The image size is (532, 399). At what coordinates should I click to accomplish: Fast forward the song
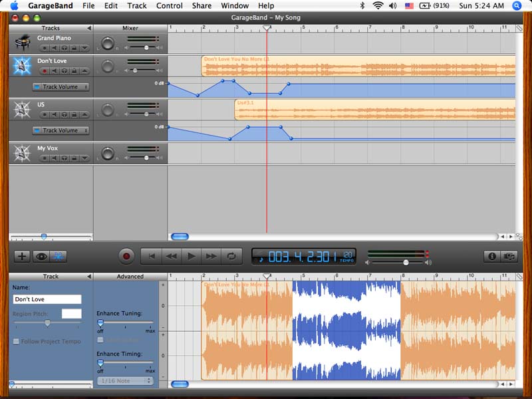click(x=211, y=256)
